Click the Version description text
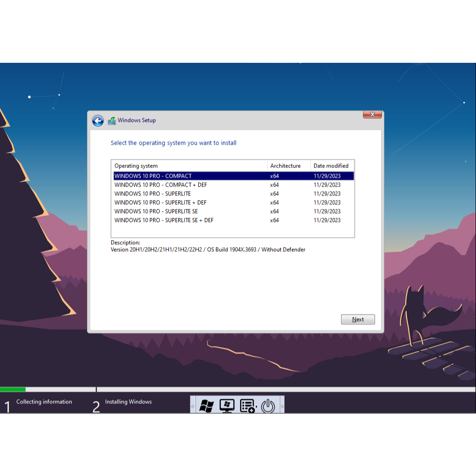 (208, 249)
